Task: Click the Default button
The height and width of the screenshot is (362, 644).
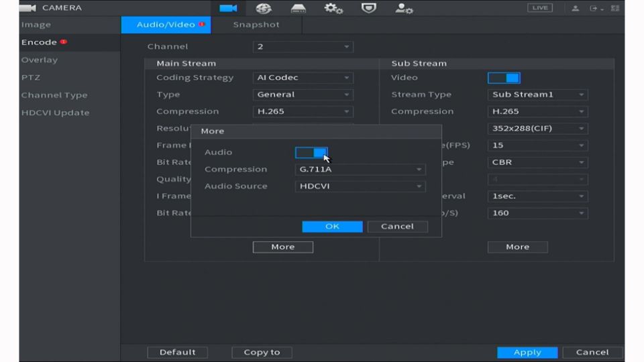Action: [x=177, y=352]
